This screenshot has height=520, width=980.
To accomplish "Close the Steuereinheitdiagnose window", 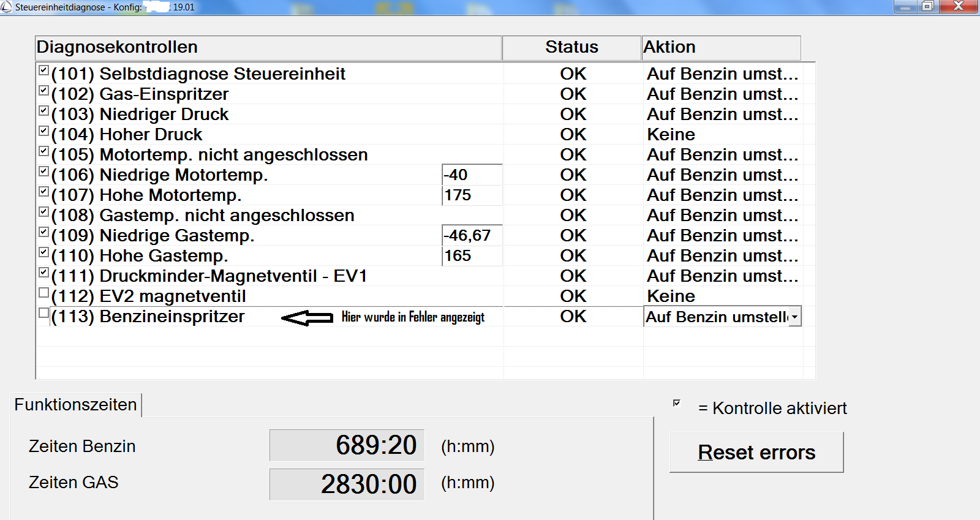I will [959, 7].
